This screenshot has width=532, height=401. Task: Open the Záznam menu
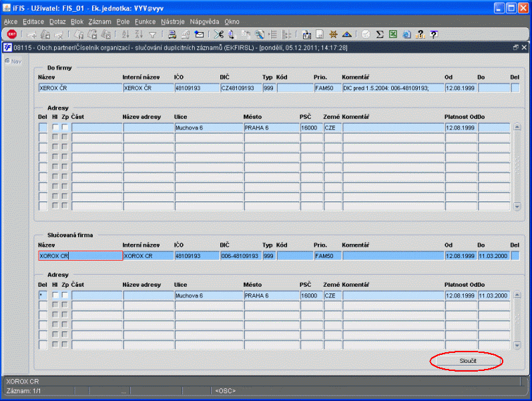99,22
